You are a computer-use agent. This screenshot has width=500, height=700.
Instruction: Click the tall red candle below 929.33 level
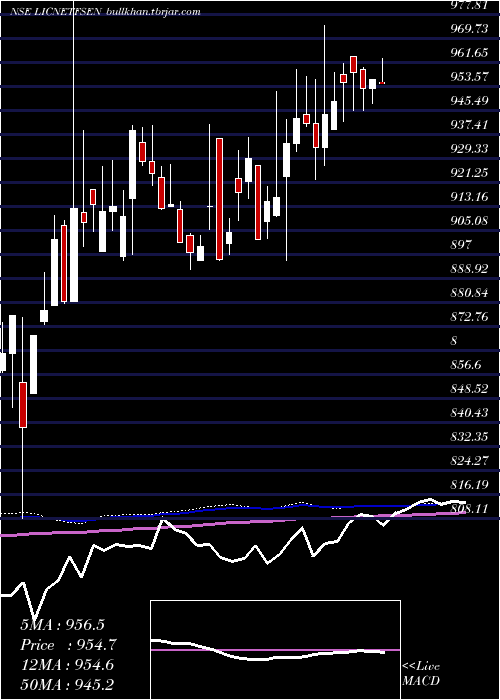pyautogui.click(x=219, y=199)
